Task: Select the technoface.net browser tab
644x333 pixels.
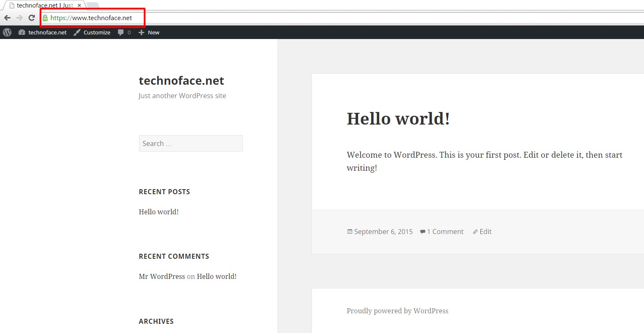Action: click(x=44, y=5)
